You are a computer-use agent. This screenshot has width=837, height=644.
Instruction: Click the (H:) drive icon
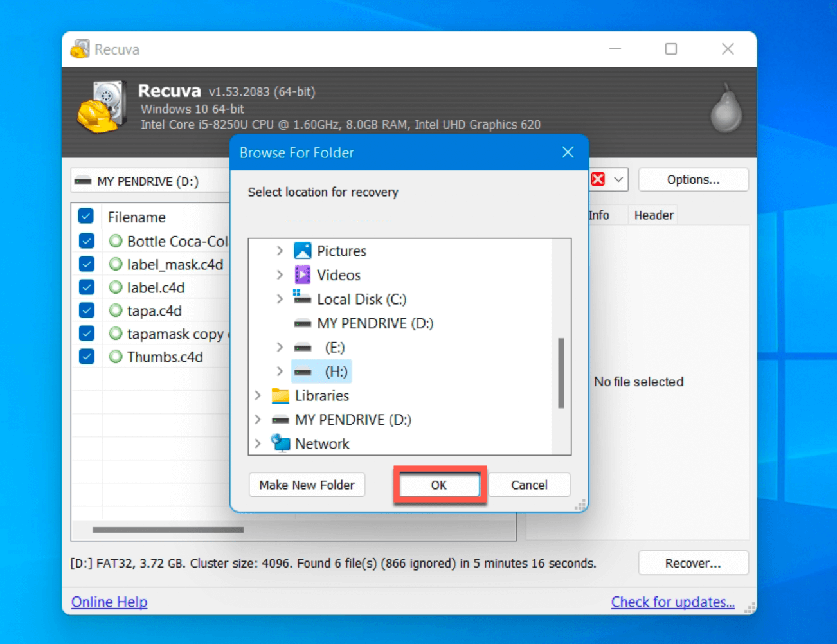click(302, 372)
